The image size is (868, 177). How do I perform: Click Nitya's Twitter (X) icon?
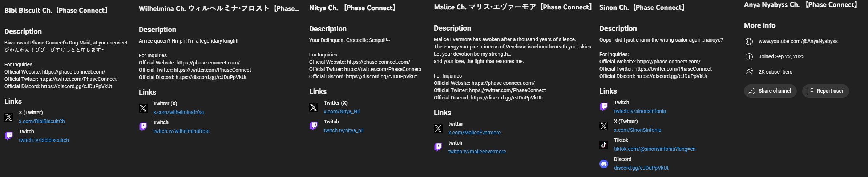pos(314,107)
